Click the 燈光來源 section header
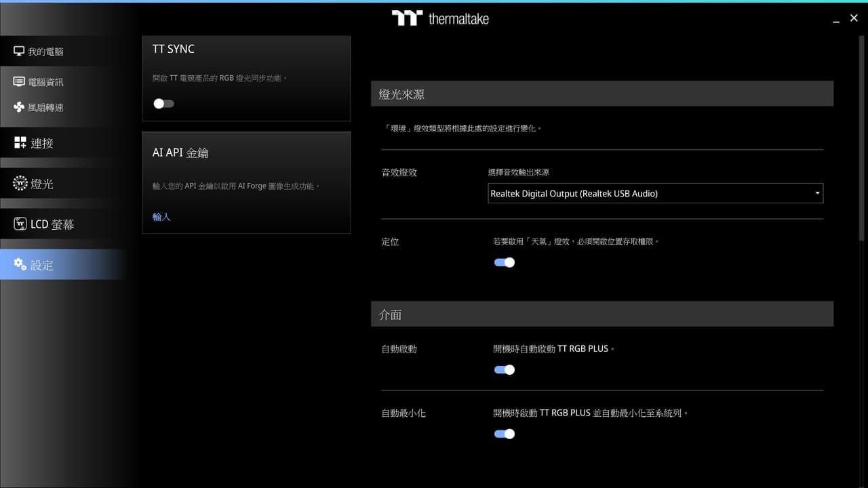Image resolution: width=868 pixels, height=488 pixels. tap(602, 94)
